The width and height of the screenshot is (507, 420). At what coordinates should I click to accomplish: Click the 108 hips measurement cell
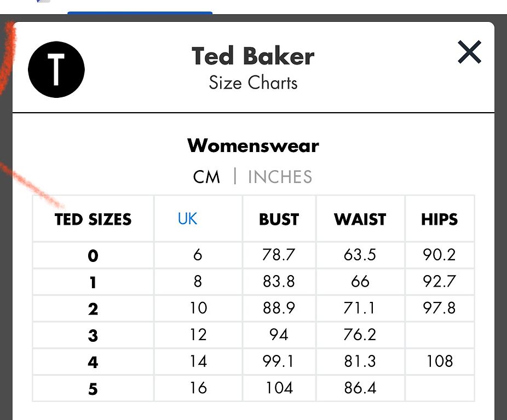[440, 361]
